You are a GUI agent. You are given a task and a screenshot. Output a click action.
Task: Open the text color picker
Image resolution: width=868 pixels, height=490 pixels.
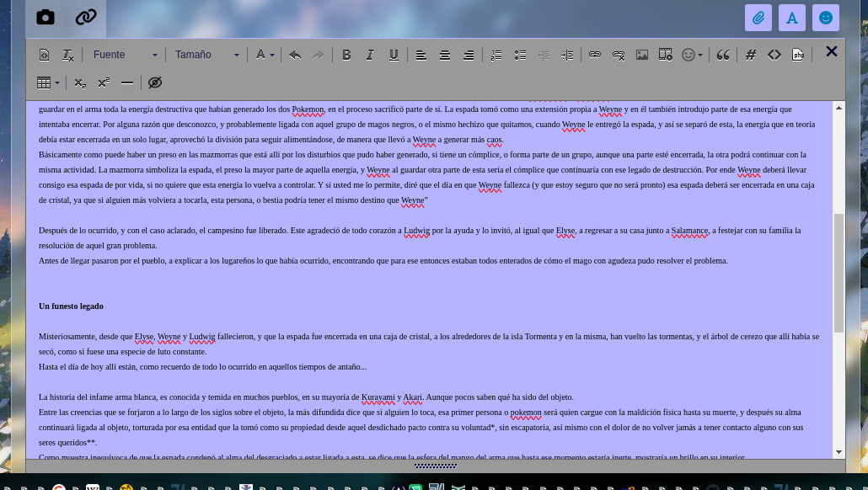(x=261, y=54)
